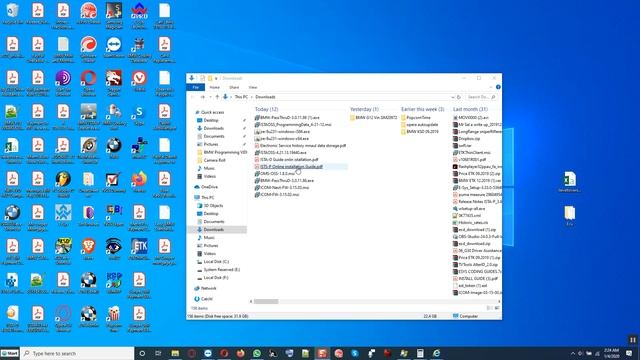Image resolution: width=640 pixels, height=360 pixels.
Task: Go back in File Explorer navigation
Action: point(193,97)
